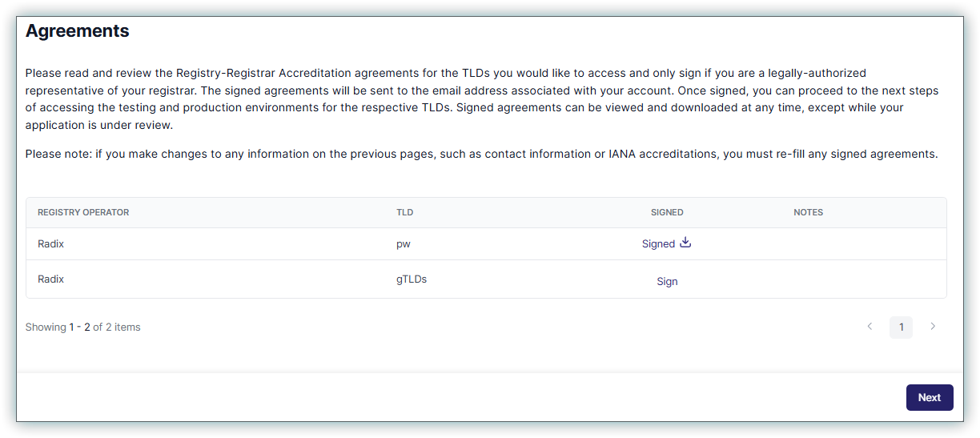
Task: Download the signed pw agreement
Action: [x=685, y=243]
